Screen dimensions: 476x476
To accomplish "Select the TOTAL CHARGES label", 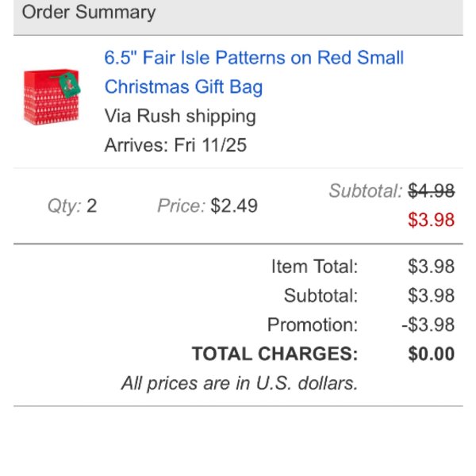I will [x=274, y=354].
